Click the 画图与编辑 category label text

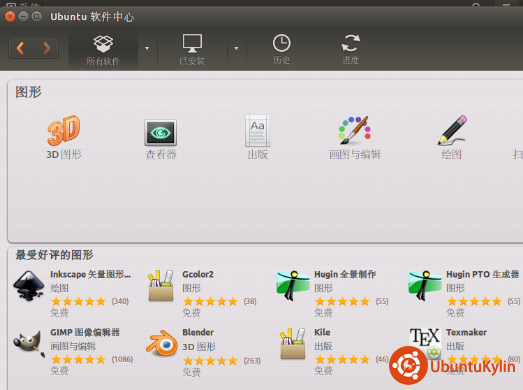[x=355, y=154]
